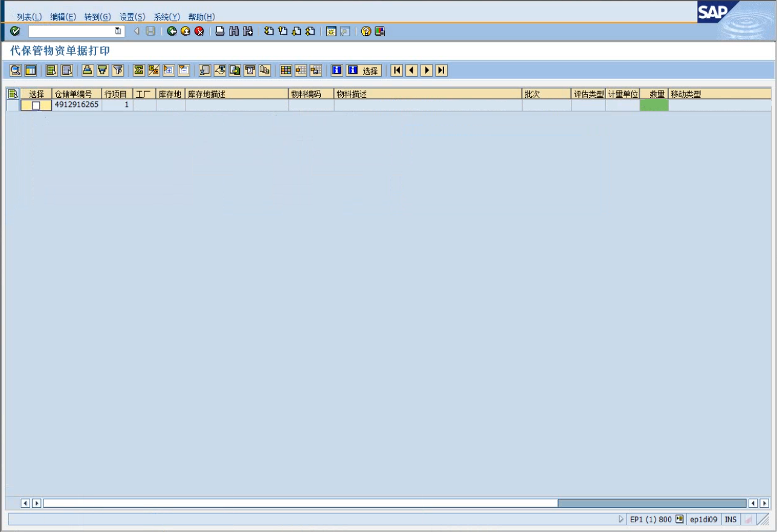This screenshot has width=777, height=532.
Task: Open the command field history dropdown
Action: click(118, 31)
